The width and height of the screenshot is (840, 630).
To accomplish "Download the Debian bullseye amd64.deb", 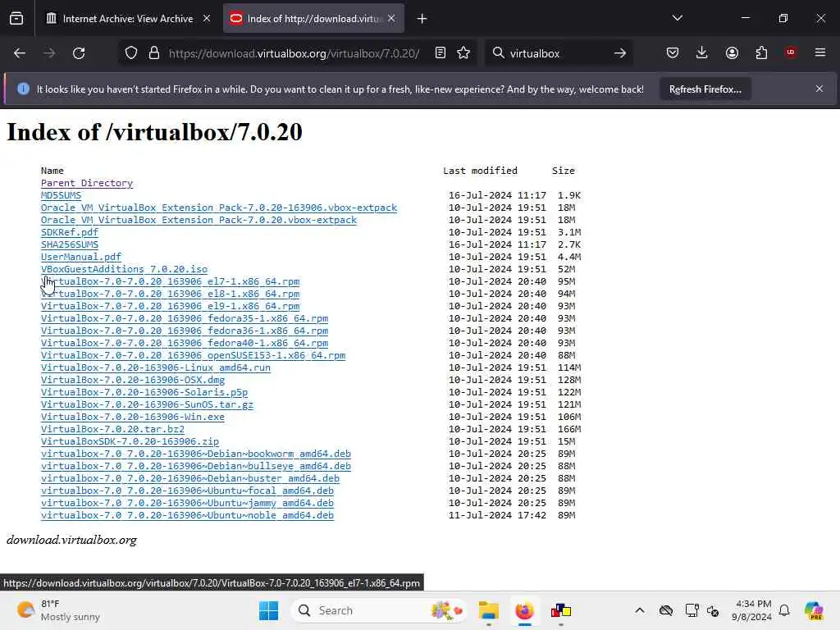I will pos(196,467).
